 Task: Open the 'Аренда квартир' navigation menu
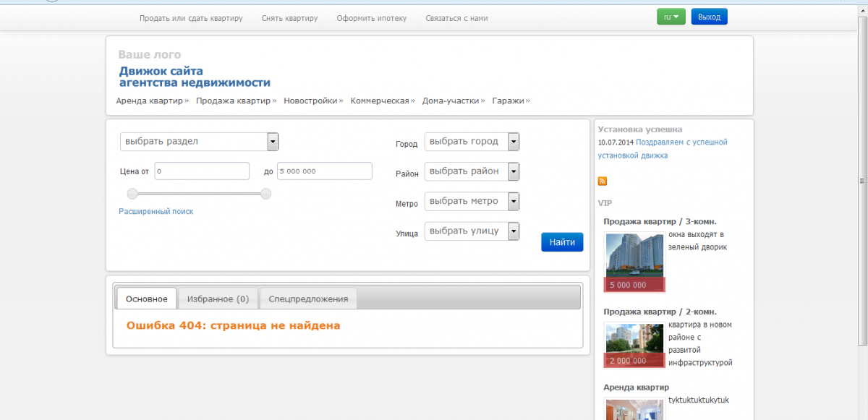(150, 101)
